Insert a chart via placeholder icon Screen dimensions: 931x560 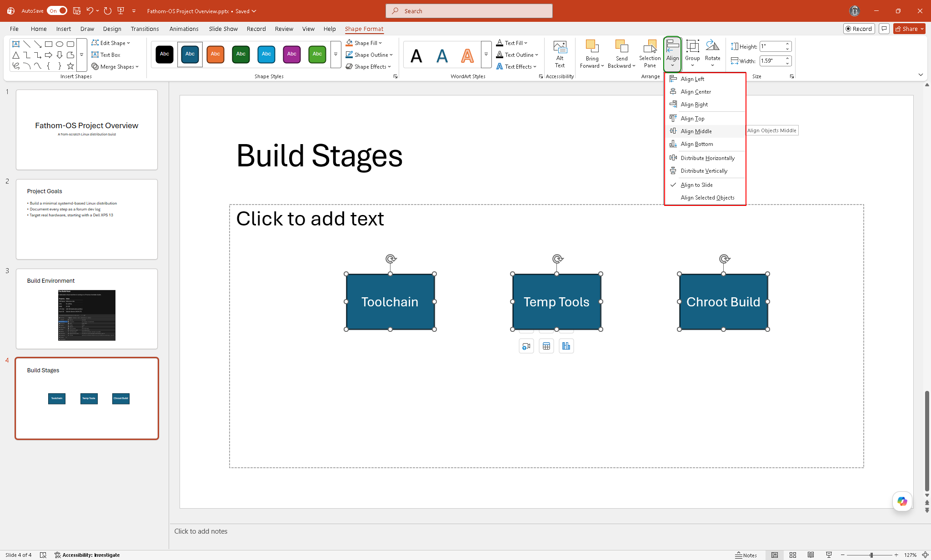coord(566,346)
